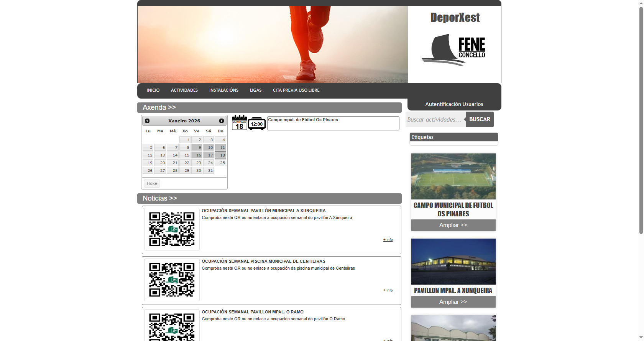Go to previous month in calendar

(x=147, y=121)
